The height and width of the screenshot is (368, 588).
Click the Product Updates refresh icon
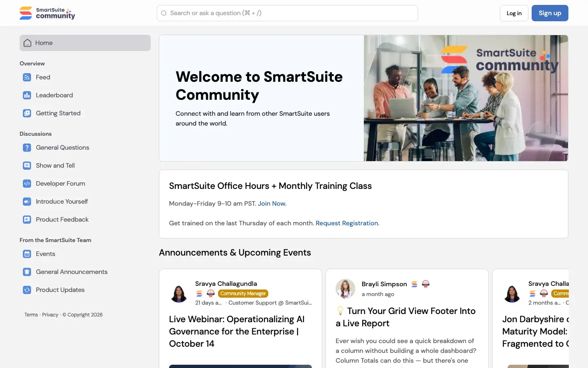(27, 290)
